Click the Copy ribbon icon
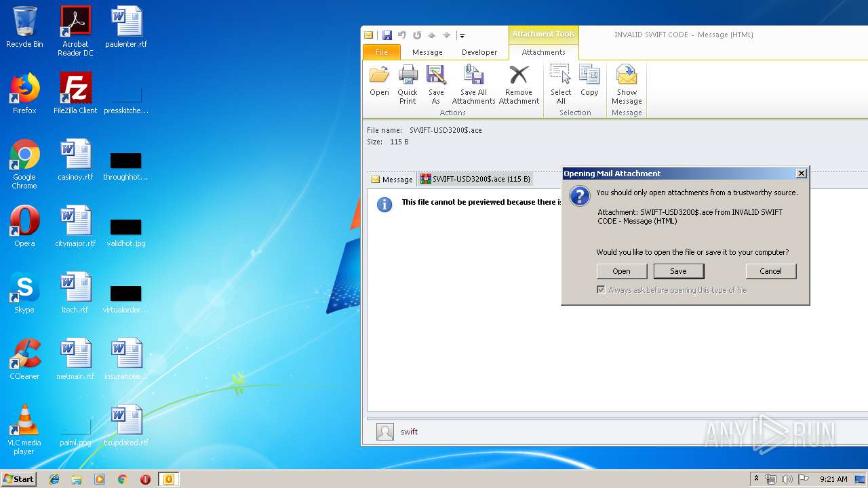This screenshot has height=488, width=868. [589, 81]
